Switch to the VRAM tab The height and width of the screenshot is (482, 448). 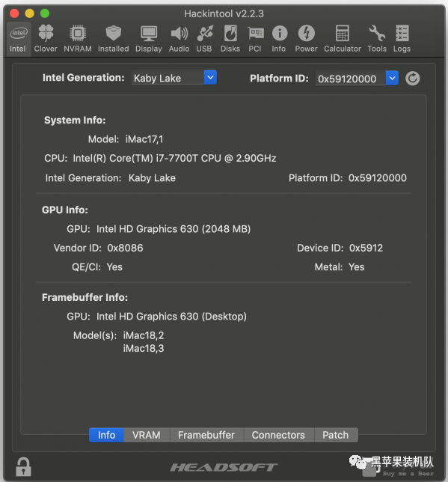pyautogui.click(x=147, y=435)
